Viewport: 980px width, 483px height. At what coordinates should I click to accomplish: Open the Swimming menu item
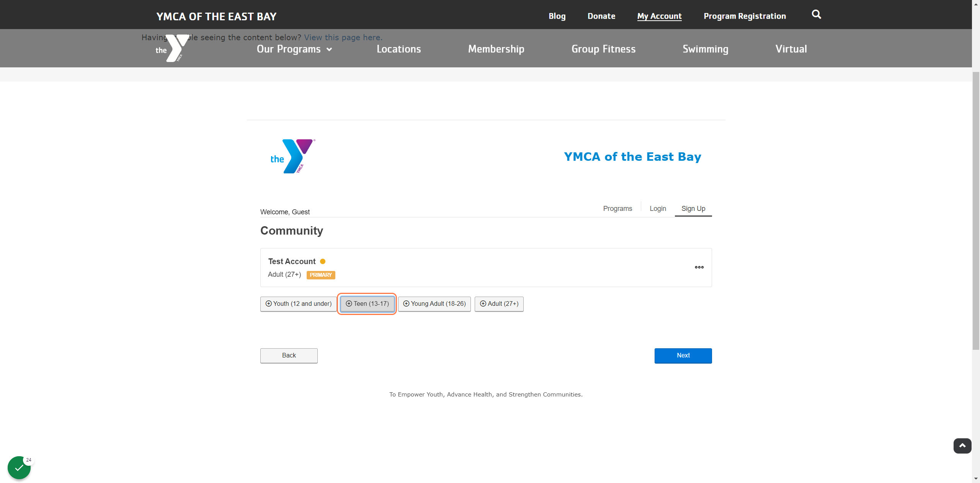click(706, 49)
